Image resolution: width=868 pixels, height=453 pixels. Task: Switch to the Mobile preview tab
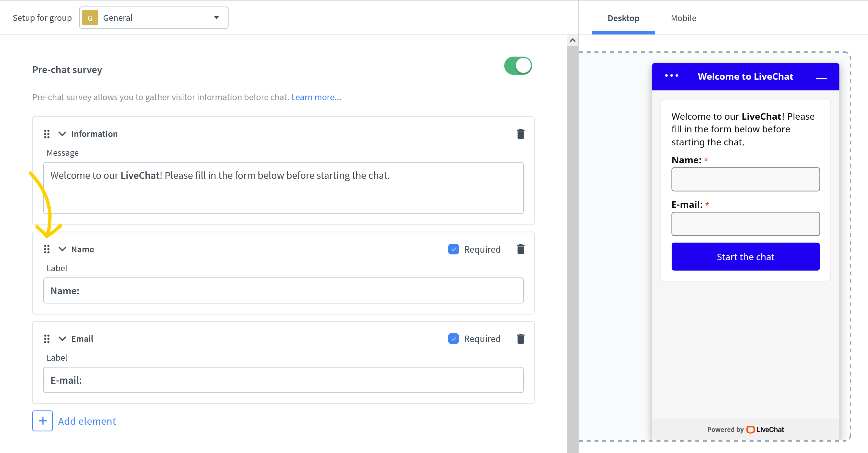point(683,18)
